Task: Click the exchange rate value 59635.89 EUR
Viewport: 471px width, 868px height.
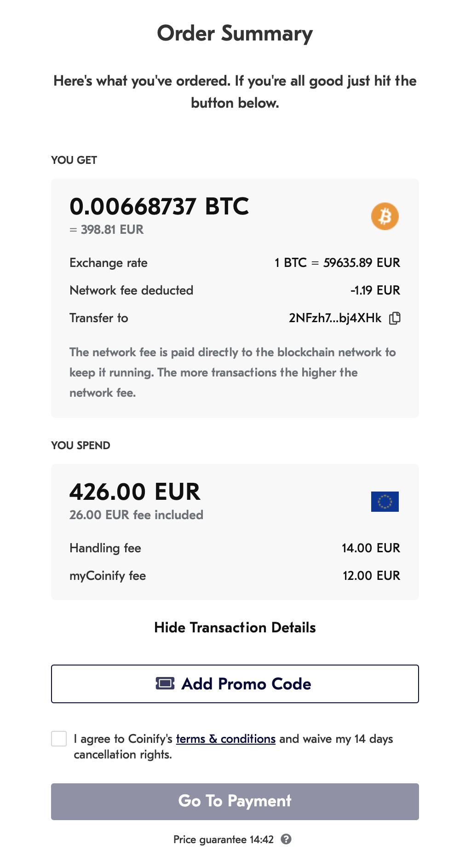Action: (362, 263)
